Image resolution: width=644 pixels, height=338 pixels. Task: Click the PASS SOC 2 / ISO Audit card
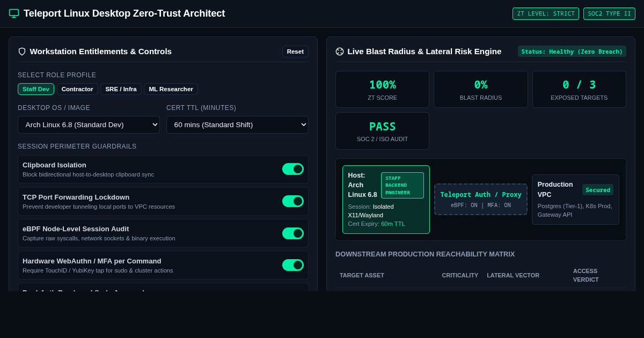382,131
